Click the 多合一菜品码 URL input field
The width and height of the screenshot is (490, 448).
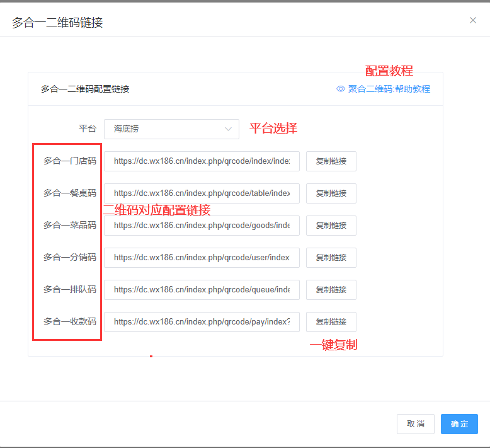(x=202, y=226)
